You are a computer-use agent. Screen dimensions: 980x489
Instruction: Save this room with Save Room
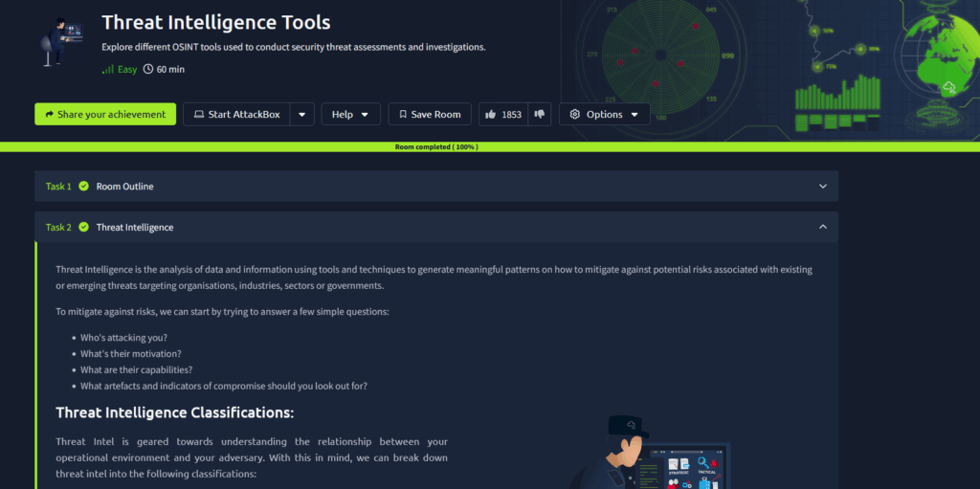[x=430, y=115]
